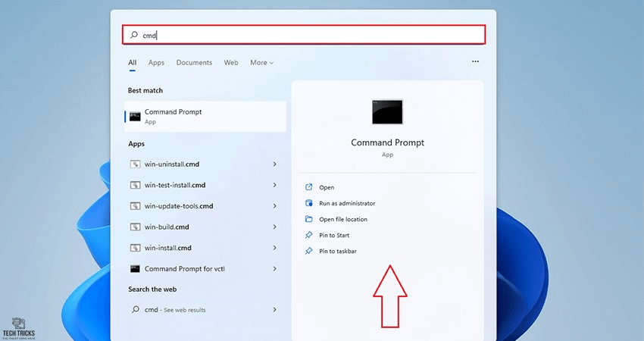644x341 pixels.
Task: Open cmd - See web results
Action: [x=205, y=310]
